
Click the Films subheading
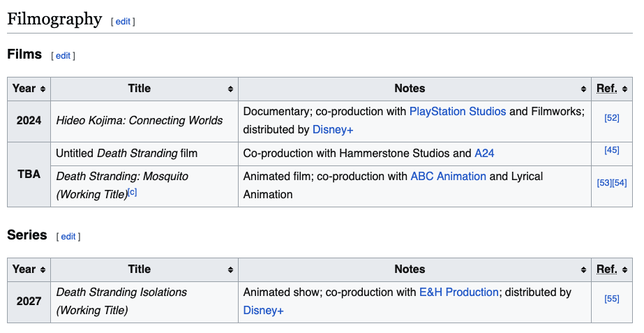tap(24, 54)
